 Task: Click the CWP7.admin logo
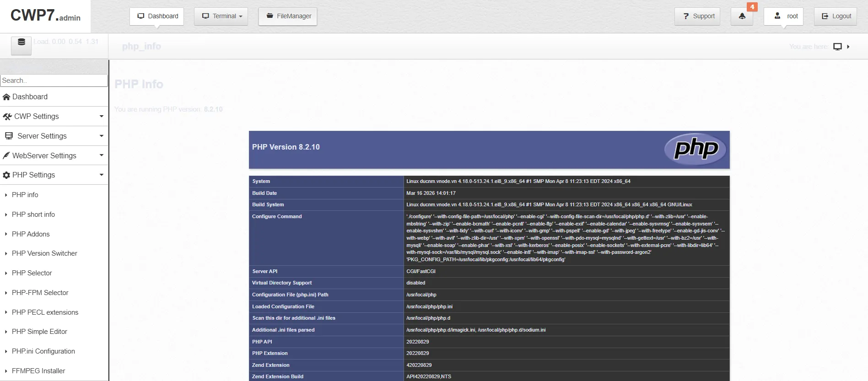pos(45,16)
